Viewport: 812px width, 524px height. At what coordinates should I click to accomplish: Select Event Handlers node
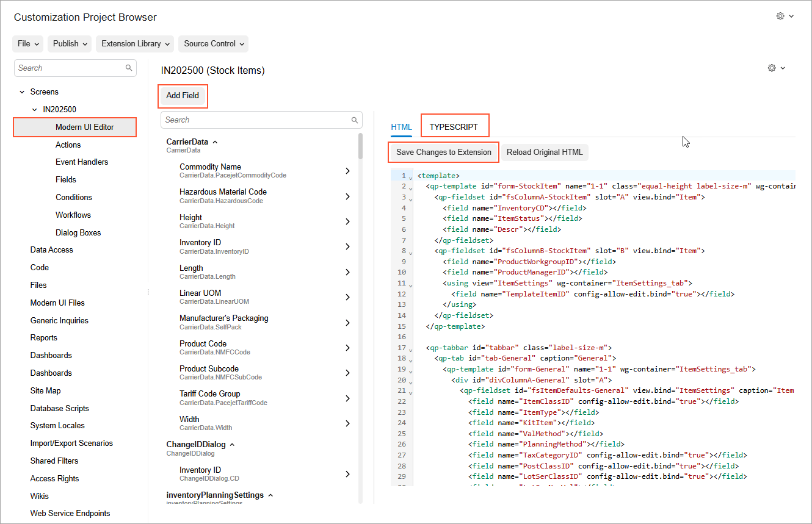pos(82,162)
